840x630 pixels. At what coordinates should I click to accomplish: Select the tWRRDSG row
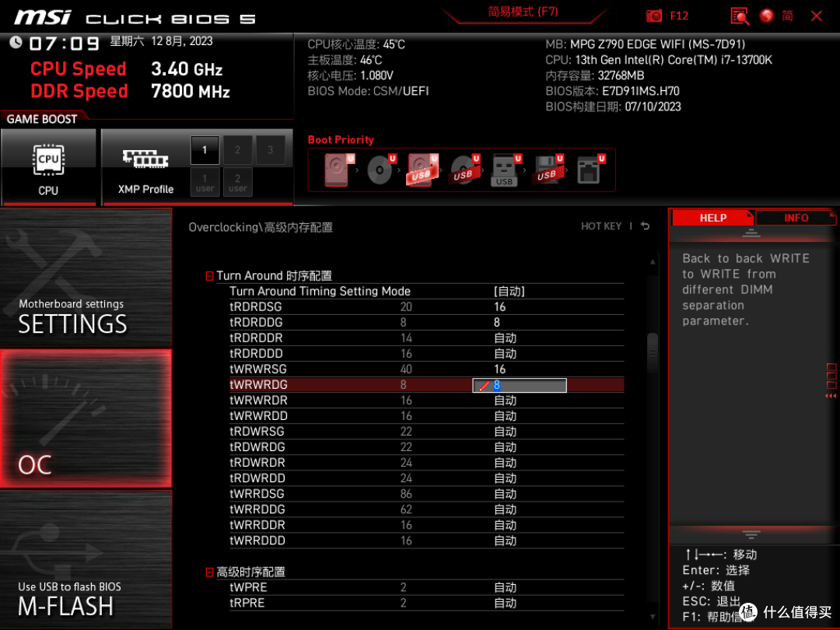(426, 493)
